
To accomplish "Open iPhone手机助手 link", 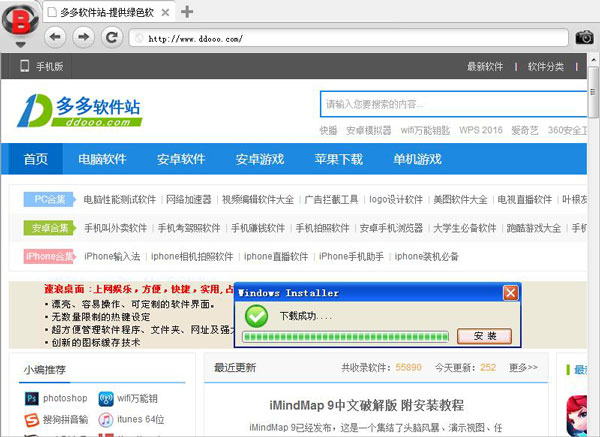I will point(351,256).
